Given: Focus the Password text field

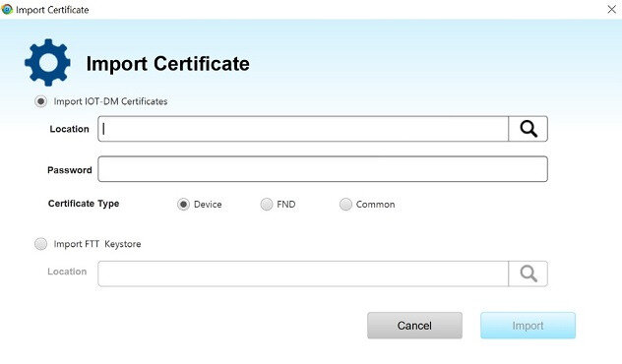Looking at the screenshot, I should (x=323, y=169).
